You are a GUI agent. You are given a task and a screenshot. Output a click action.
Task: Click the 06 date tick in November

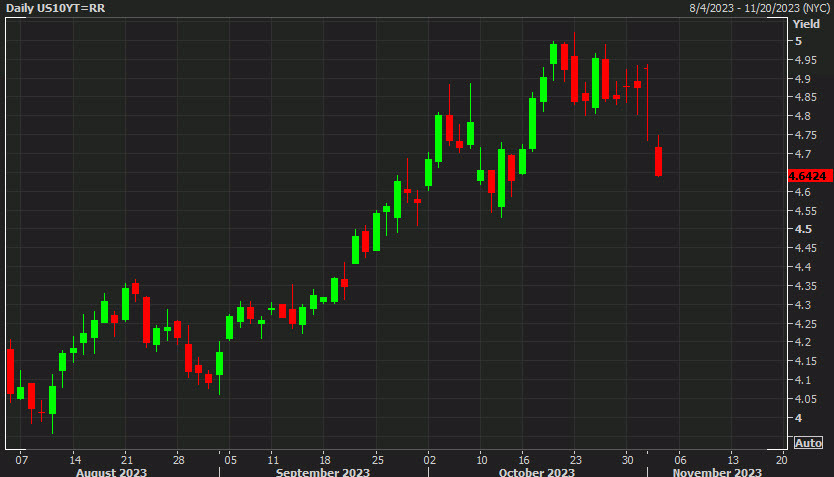[680, 460]
